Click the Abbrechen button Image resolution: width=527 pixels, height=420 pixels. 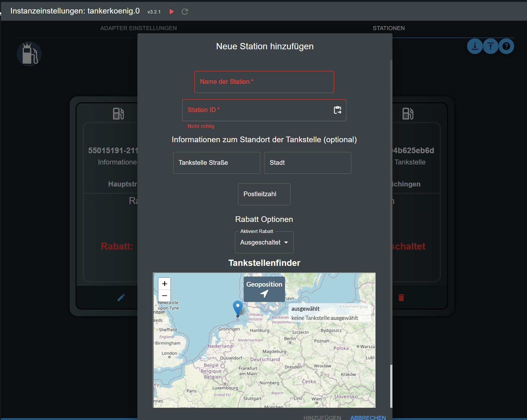(368, 417)
